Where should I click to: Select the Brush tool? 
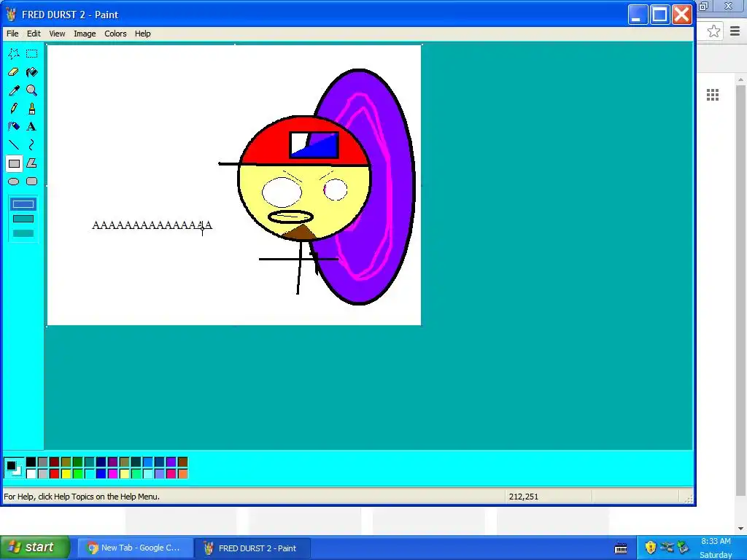(32, 109)
